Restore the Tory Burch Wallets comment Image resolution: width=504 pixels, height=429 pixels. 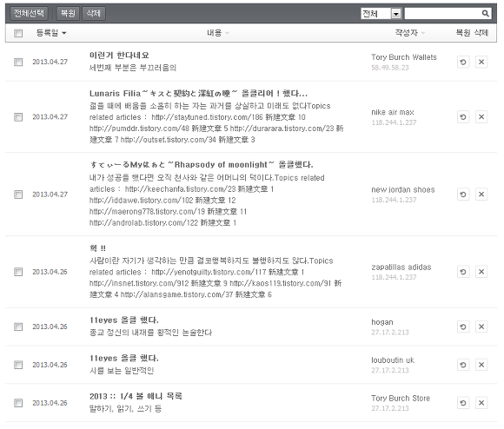463,62
